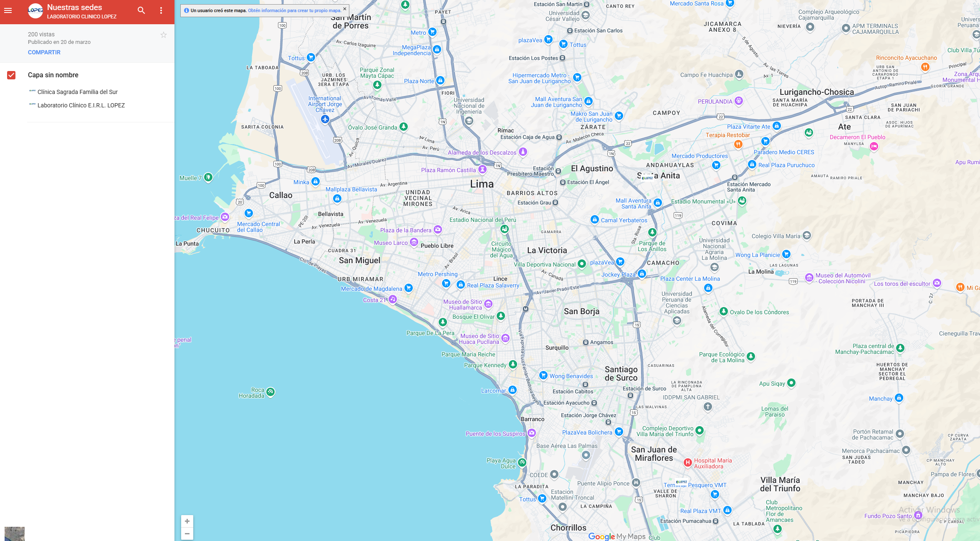Click Terapia Restobar restaurant marker

pos(738,144)
